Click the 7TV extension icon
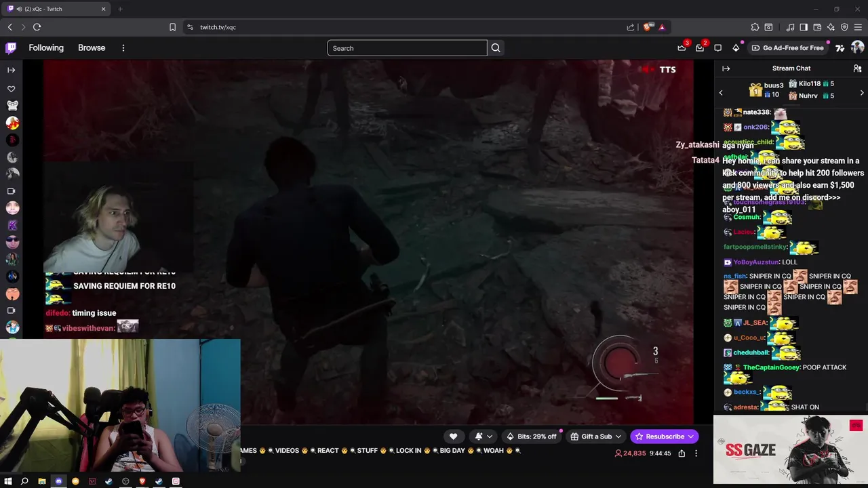 click(x=840, y=48)
